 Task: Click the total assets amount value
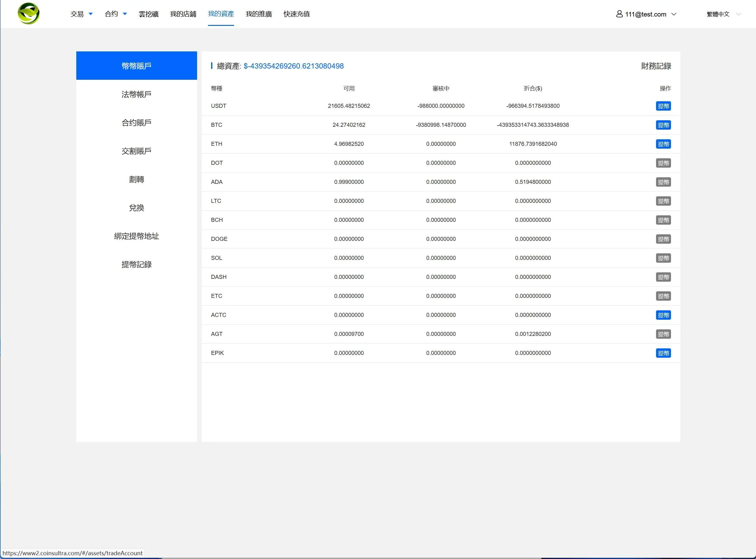(293, 66)
